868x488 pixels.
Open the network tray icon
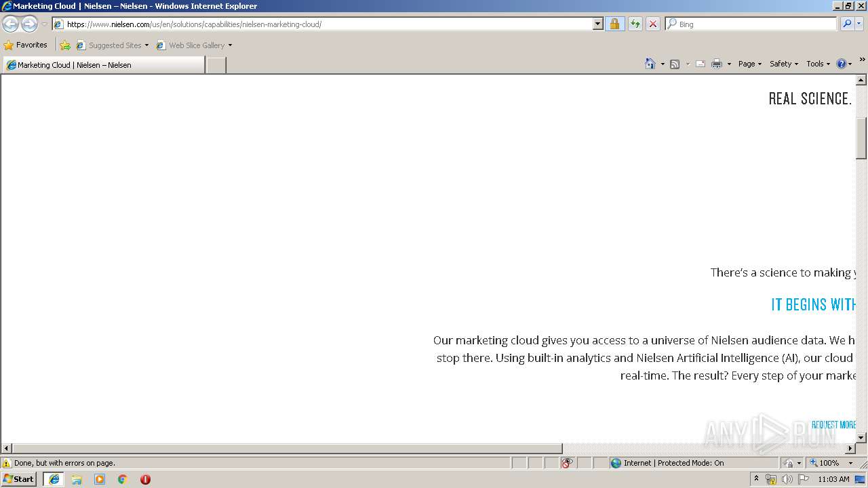click(x=771, y=479)
